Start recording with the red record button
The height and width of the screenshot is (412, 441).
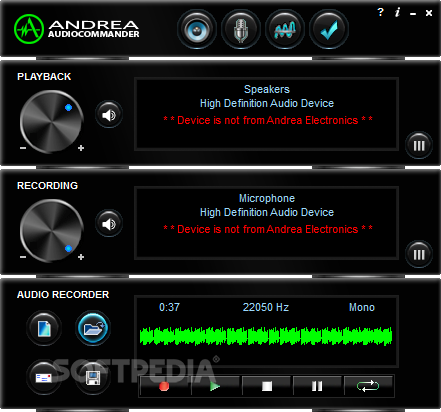164,386
